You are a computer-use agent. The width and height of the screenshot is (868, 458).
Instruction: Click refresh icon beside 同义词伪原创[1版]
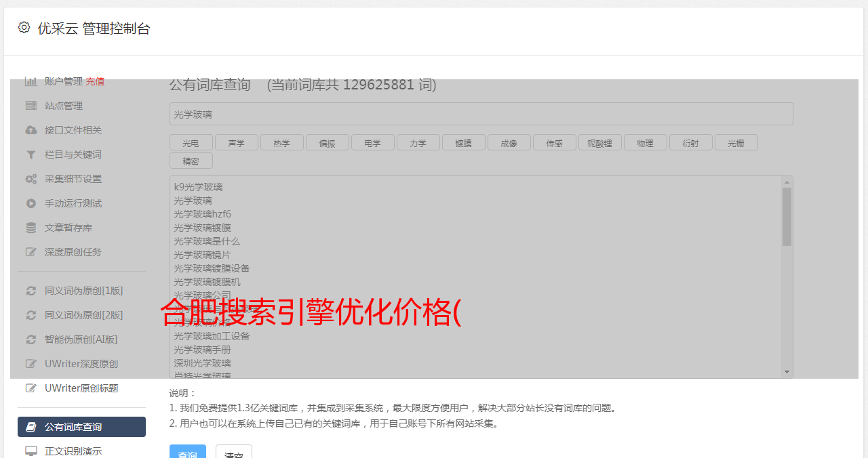31,291
